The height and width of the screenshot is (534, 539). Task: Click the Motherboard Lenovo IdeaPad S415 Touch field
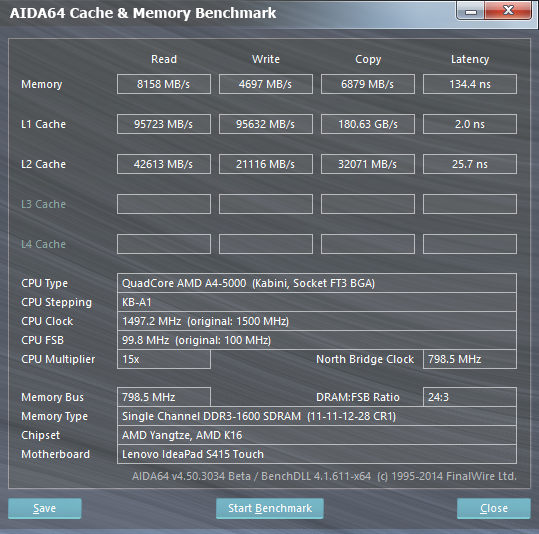317,454
